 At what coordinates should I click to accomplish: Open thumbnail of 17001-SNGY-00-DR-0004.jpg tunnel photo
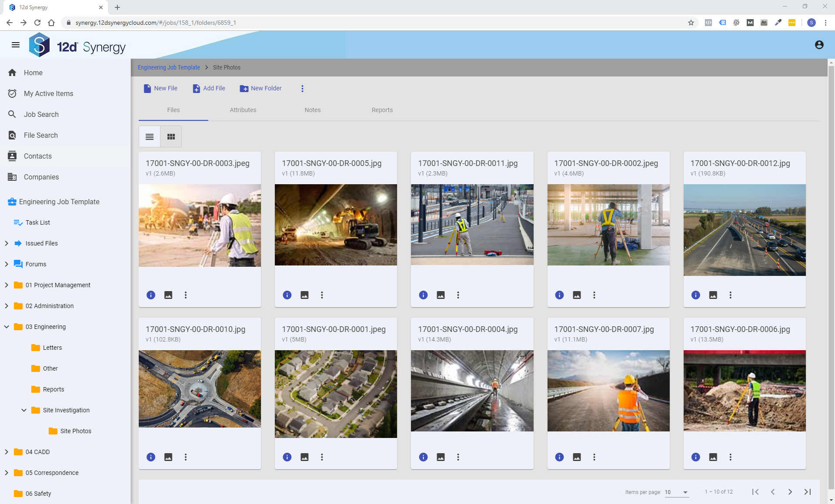pyautogui.click(x=472, y=391)
